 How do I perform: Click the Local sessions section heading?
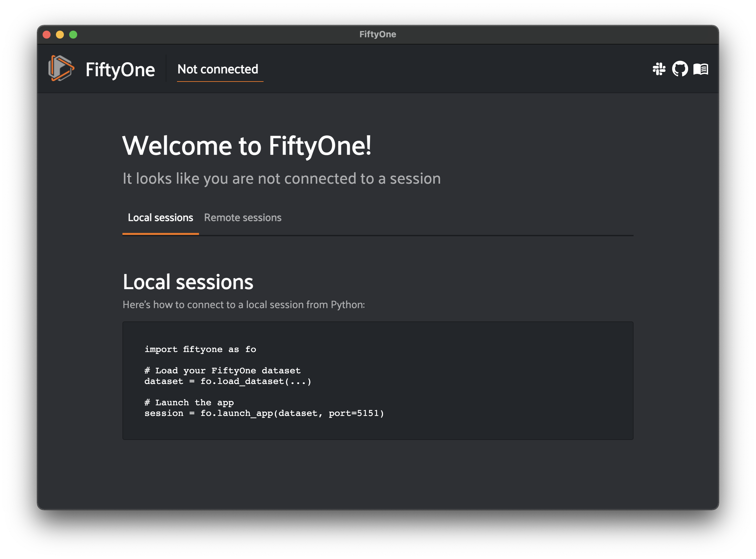(188, 281)
